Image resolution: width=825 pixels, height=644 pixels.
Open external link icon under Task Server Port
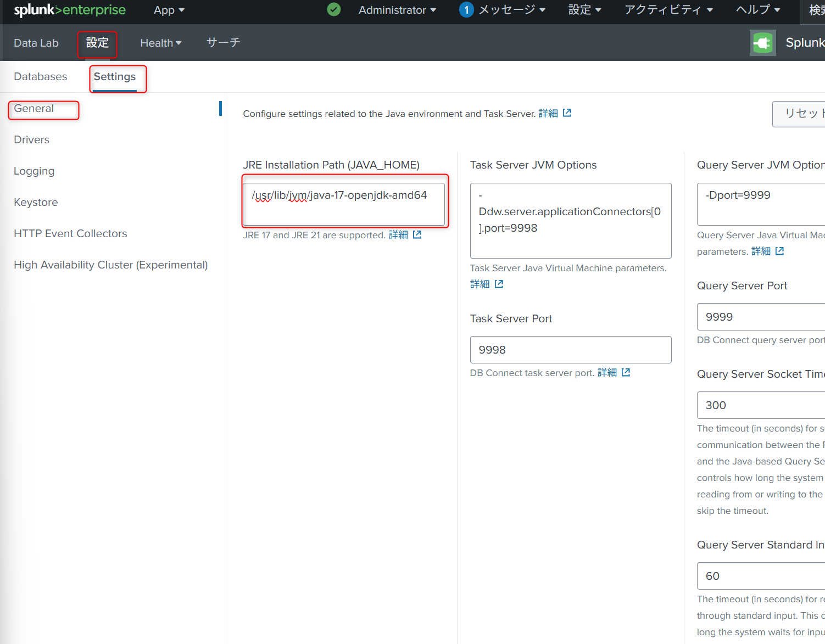(x=626, y=372)
